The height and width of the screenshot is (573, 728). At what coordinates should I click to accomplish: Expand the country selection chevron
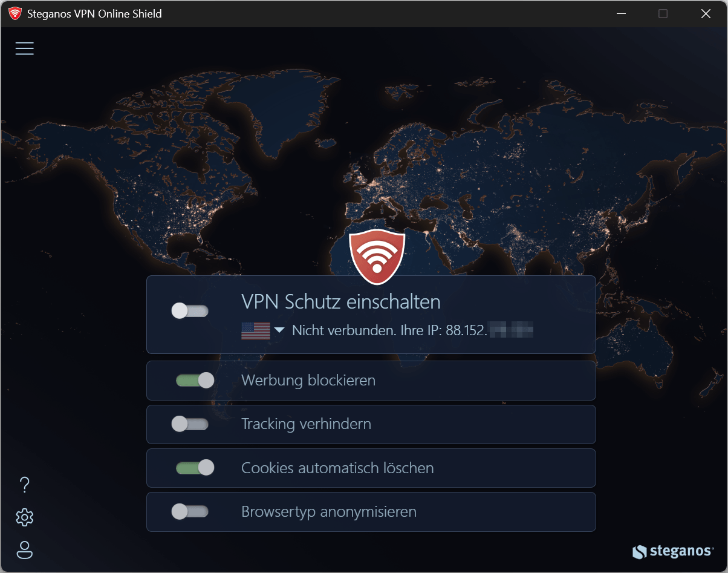click(x=279, y=330)
